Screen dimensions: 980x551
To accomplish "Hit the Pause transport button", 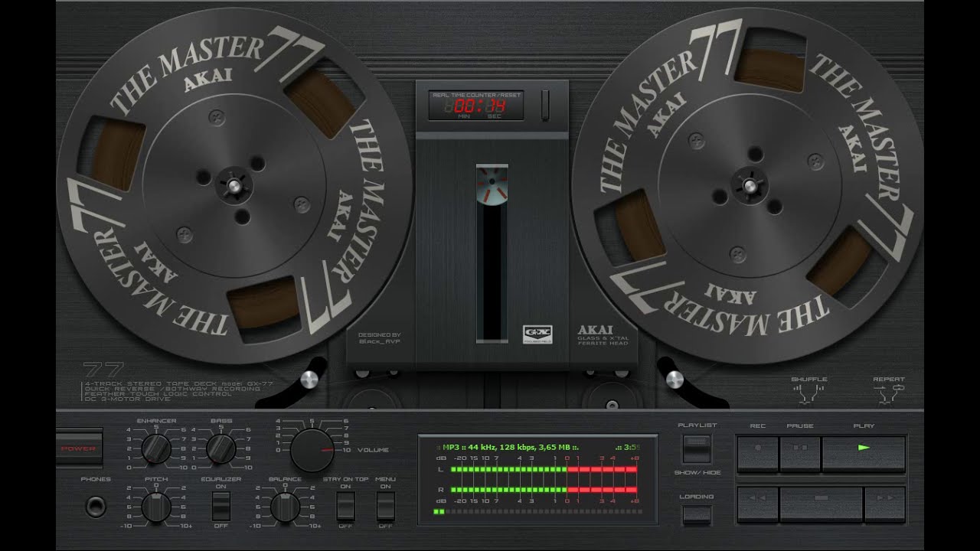I will tap(800, 453).
